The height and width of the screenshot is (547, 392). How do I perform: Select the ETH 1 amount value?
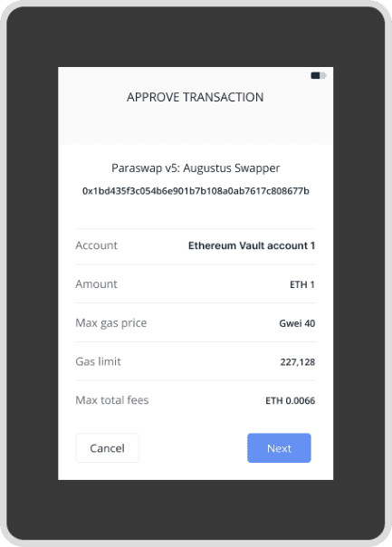pyautogui.click(x=302, y=284)
